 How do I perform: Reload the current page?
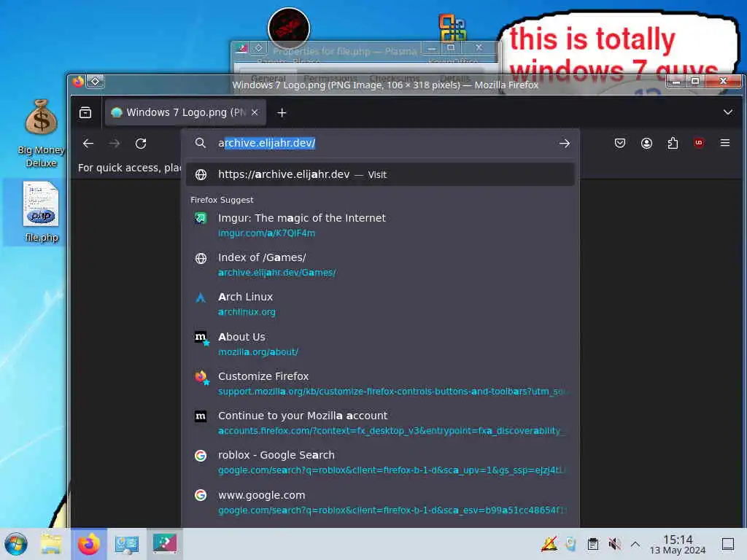pos(141,144)
